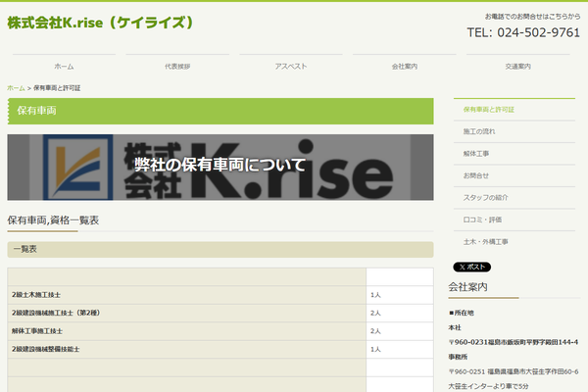Open 代表挨拶 navigation item
This screenshot has width=588, height=392.
[x=177, y=67]
